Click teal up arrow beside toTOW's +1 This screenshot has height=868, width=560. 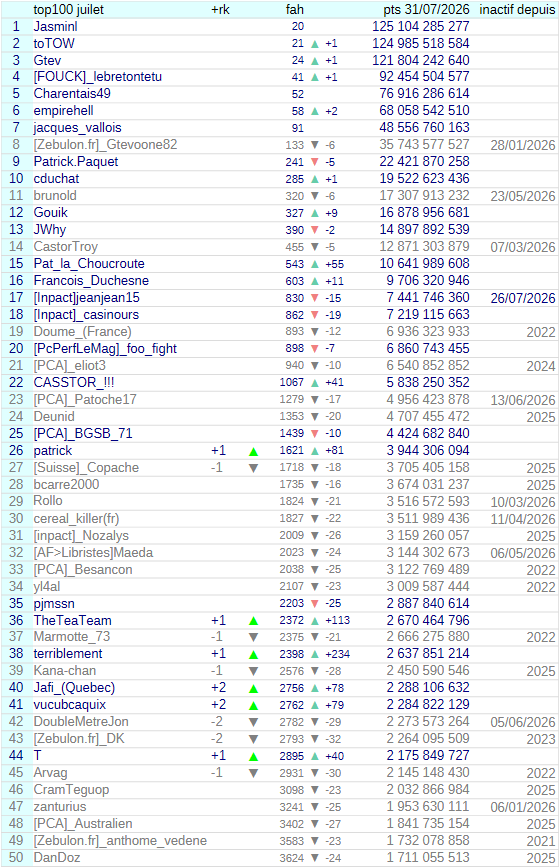click(x=315, y=44)
